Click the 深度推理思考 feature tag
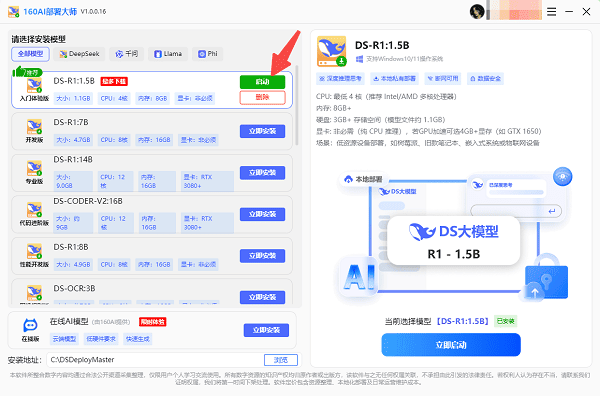 (340, 78)
